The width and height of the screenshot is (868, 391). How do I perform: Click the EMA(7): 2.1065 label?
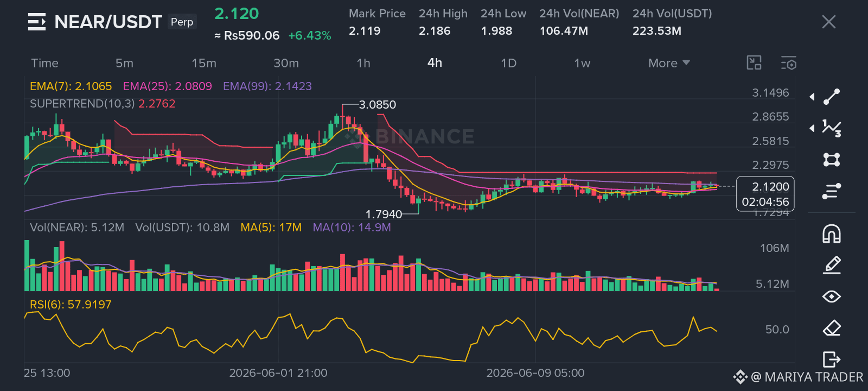71,86
